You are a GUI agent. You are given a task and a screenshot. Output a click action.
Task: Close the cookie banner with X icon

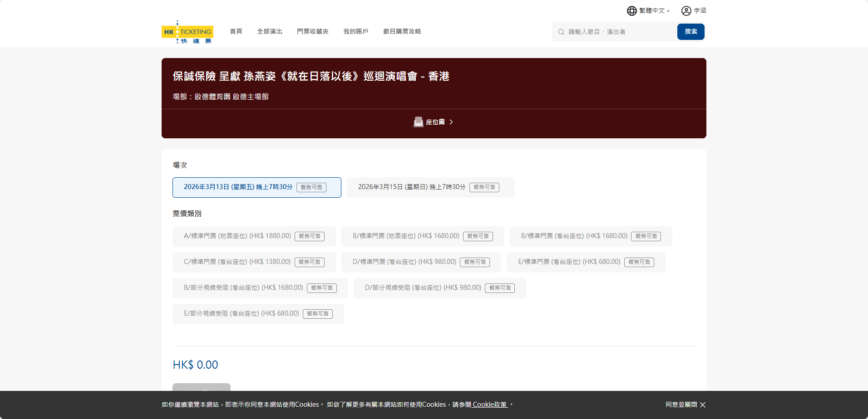point(703,405)
